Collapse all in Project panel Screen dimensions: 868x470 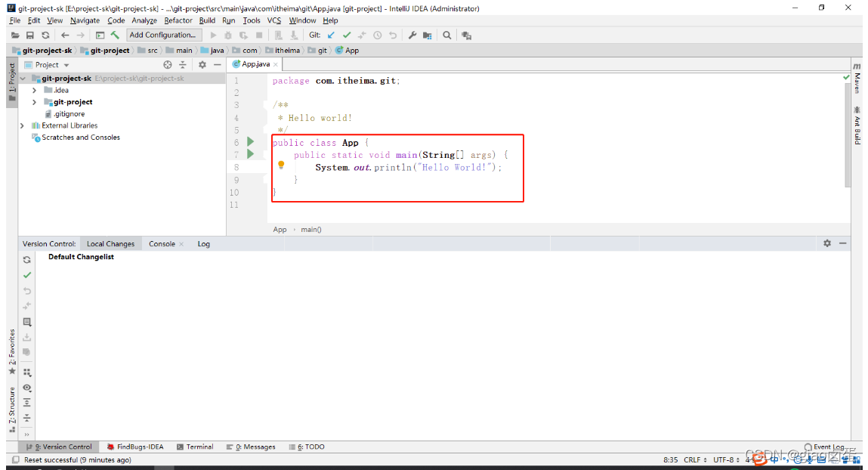point(183,65)
